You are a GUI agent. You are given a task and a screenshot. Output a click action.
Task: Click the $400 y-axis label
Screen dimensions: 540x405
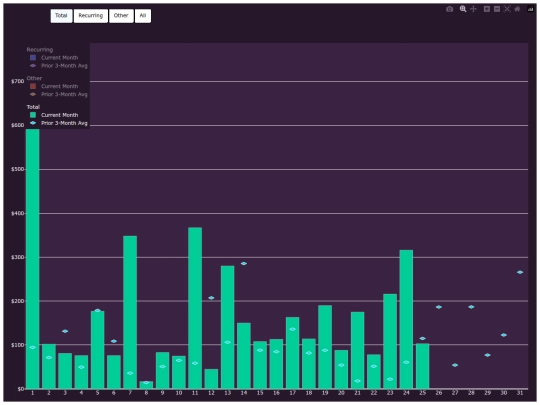pyautogui.click(x=18, y=214)
